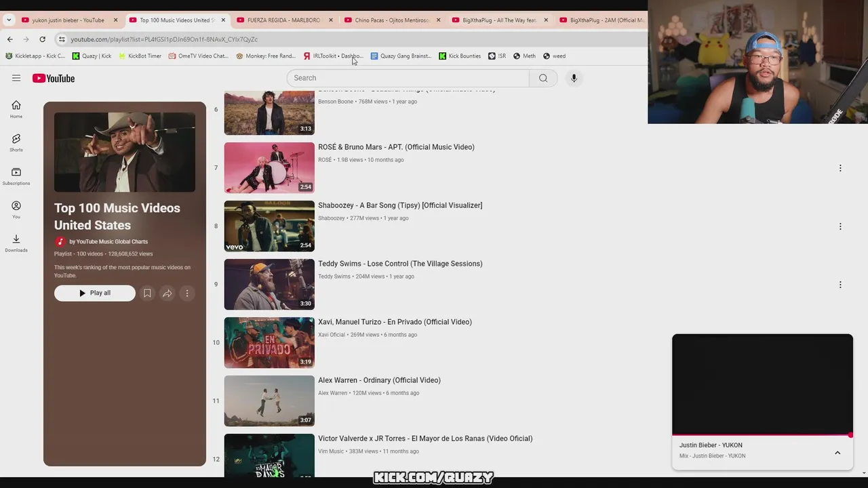
Task: Open Shaboozey A Bar Song thumbnail
Action: pyautogui.click(x=269, y=226)
